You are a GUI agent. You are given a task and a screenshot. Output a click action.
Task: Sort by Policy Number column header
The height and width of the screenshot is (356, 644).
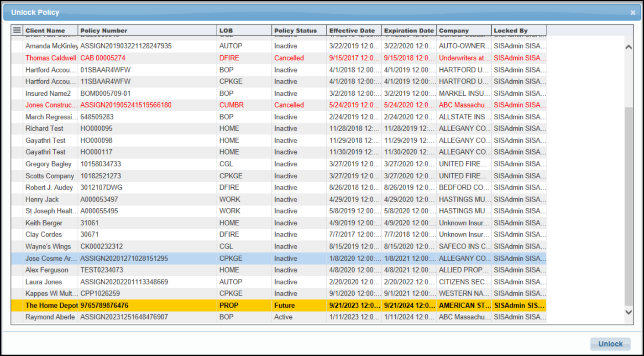click(x=147, y=31)
